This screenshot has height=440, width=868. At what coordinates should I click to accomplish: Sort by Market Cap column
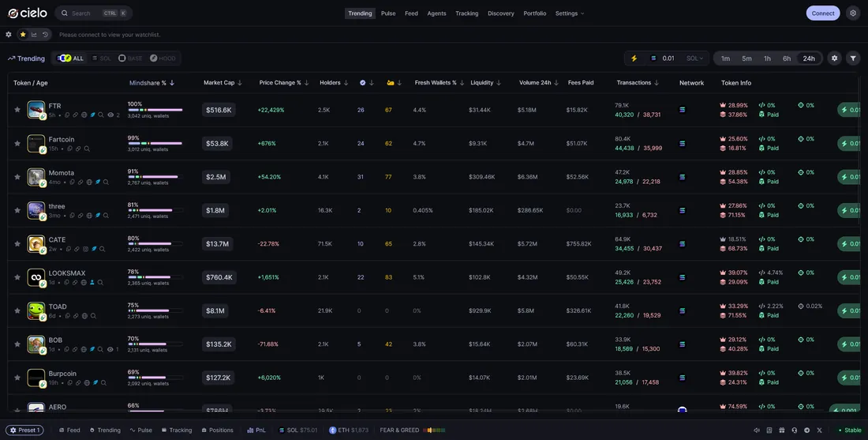point(223,83)
